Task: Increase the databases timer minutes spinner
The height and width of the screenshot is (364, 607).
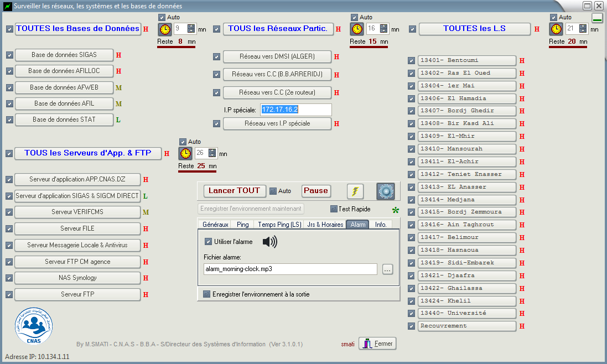Action: click(x=191, y=27)
